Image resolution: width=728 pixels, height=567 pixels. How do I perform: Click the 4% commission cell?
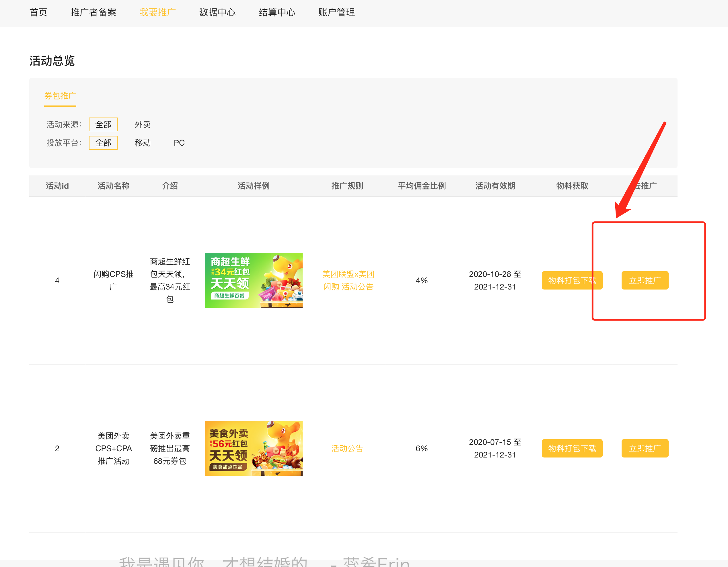422,281
